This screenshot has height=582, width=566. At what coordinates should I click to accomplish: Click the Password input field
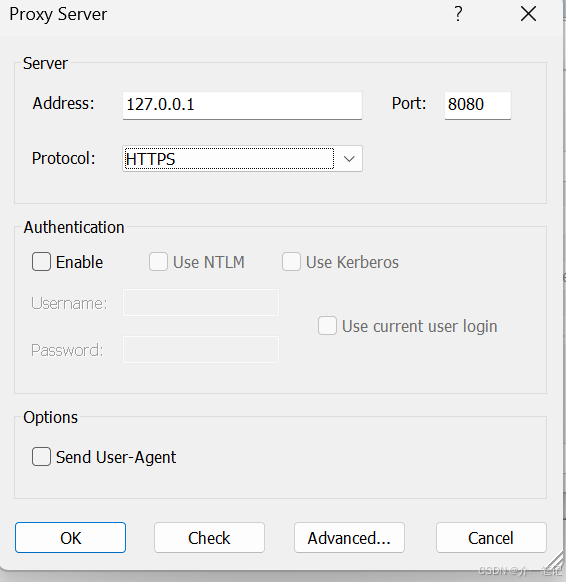click(x=201, y=350)
